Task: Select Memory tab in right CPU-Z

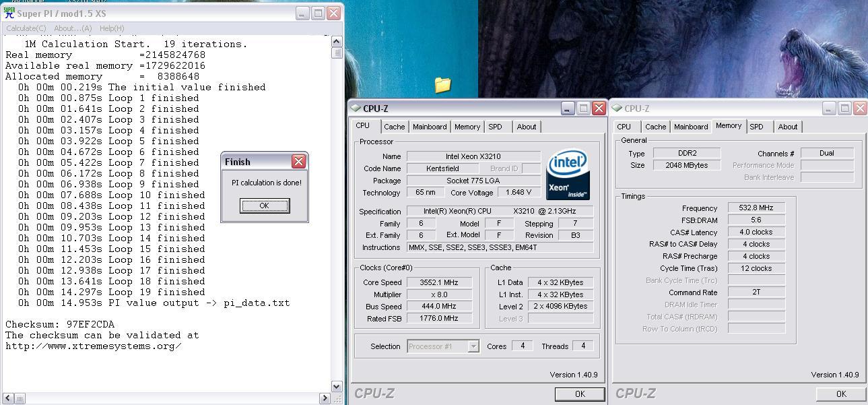Action: (729, 126)
